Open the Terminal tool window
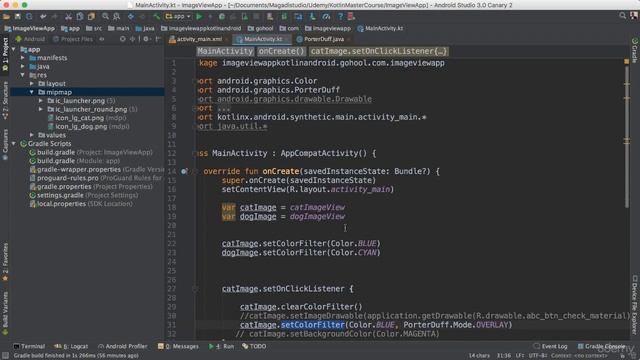The image size is (640, 360). pos(29,347)
